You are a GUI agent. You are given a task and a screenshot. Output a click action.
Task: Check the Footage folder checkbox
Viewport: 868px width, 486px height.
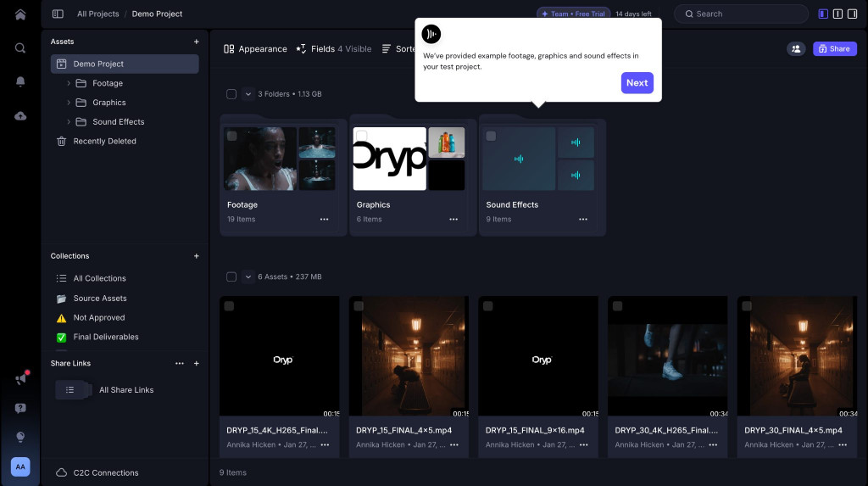tap(232, 136)
